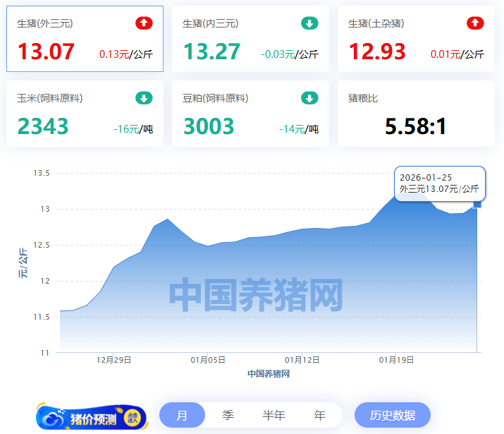Select the 豆粕(饲料原料) 3003 card
Image resolution: width=504 pixels, height=434 pixels.
point(250,114)
